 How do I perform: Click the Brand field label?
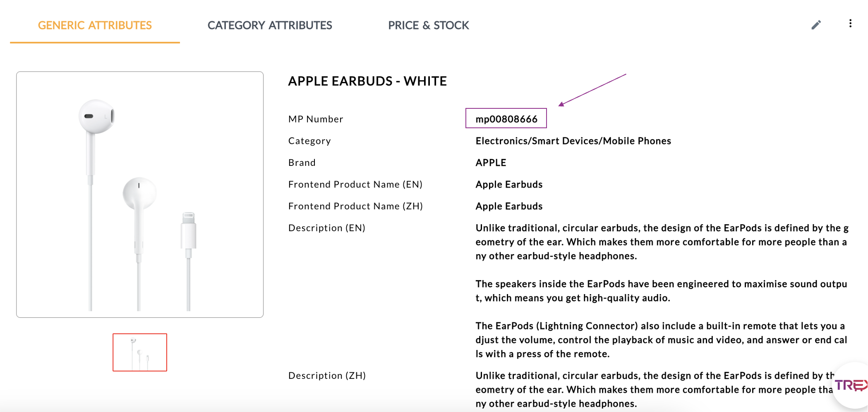tap(302, 163)
